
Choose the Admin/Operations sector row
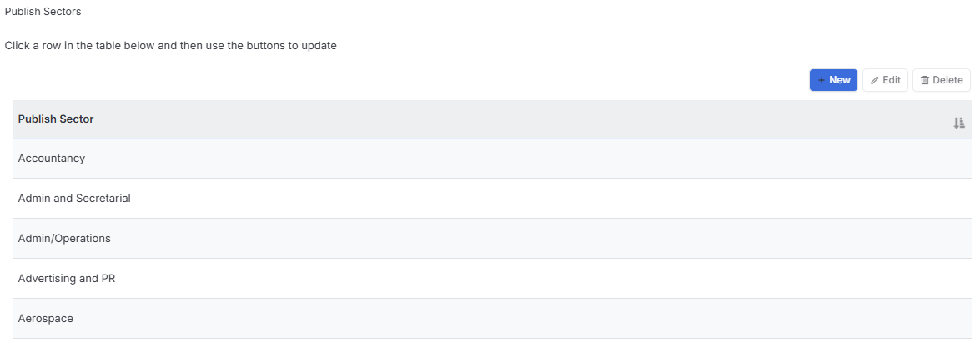(492, 239)
